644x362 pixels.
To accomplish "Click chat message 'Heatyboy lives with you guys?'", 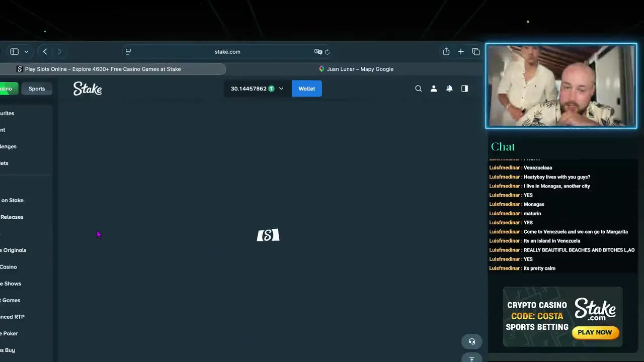I will (557, 177).
